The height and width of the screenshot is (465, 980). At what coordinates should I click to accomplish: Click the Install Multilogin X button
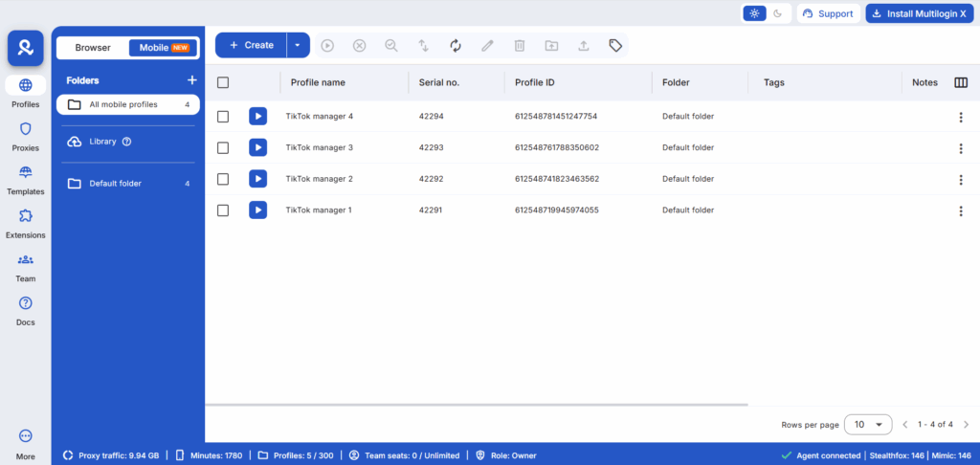click(916, 13)
